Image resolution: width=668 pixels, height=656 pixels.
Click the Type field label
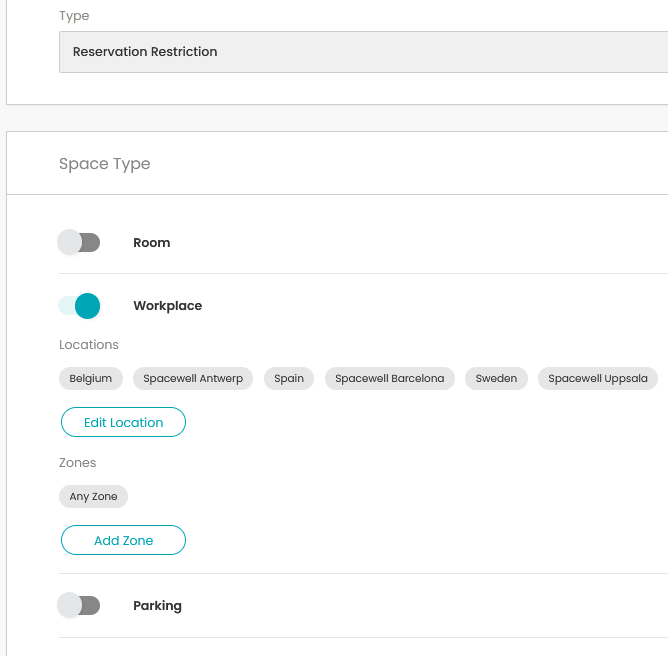[x=74, y=16]
